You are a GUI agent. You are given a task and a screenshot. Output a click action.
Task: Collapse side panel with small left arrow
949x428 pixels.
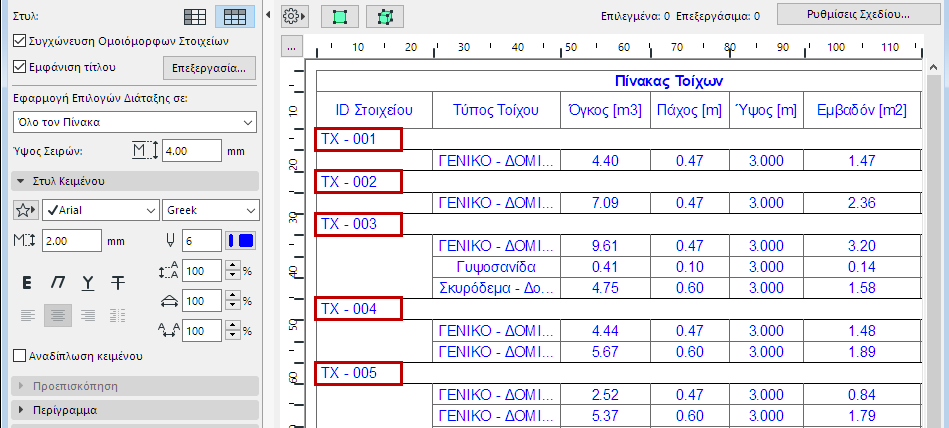click(268, 15)
